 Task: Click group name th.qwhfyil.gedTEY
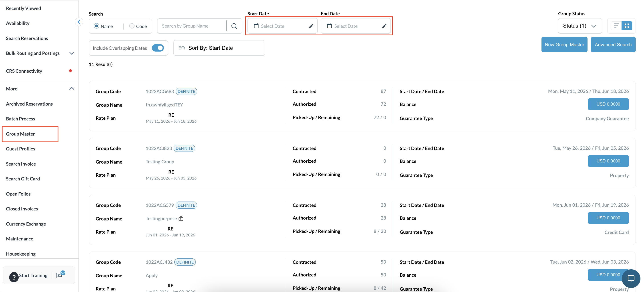point(164,105)
